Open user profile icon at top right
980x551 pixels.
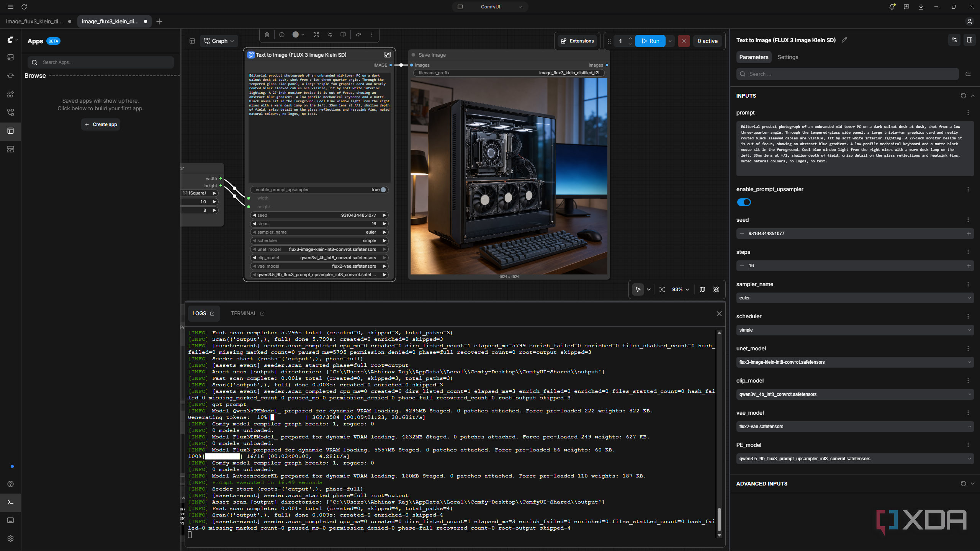click(970, 21)
